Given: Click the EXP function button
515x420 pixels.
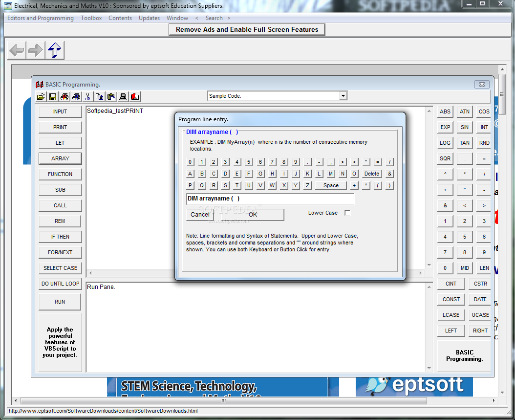Looking at the screenshot, I should pyautogui.click(x=445, y=127).
